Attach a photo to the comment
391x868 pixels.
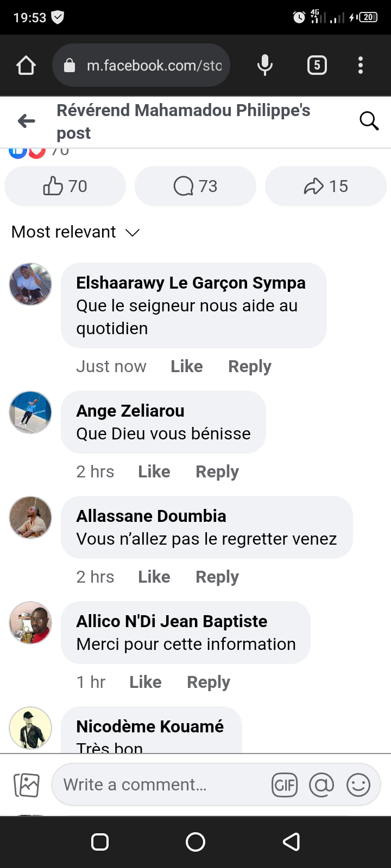click(x=26, y=785)
